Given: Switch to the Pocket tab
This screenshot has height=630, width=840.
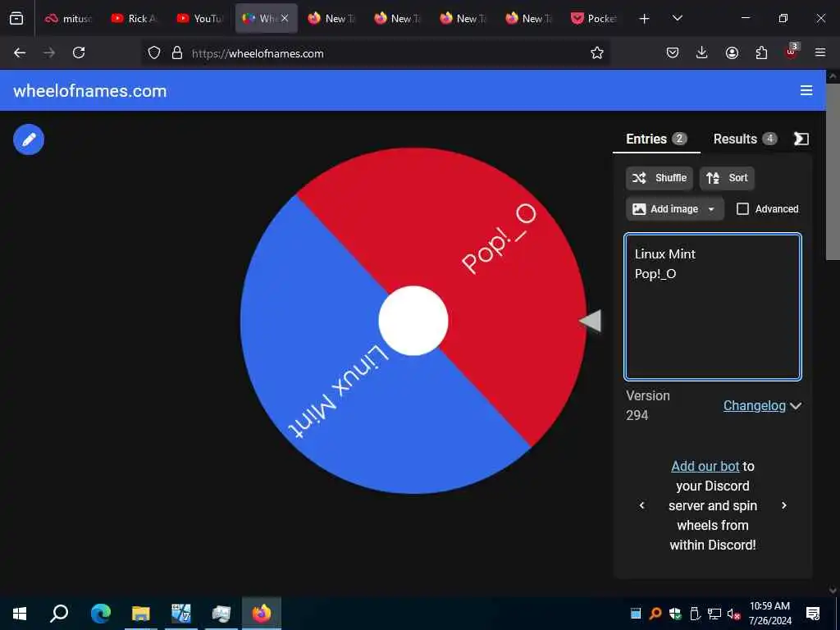Looking at the screenshot, I should pyautogui.click(x=594, y=19).
